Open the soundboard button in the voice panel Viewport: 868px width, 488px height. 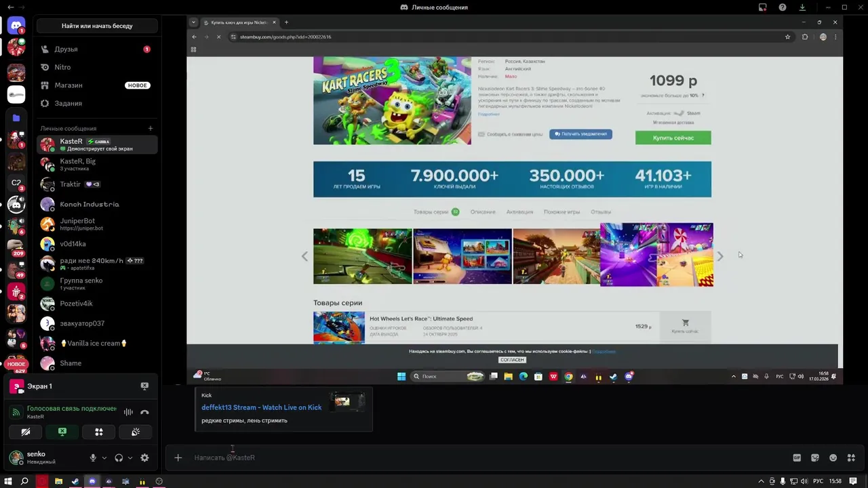(x=136, y=432)
